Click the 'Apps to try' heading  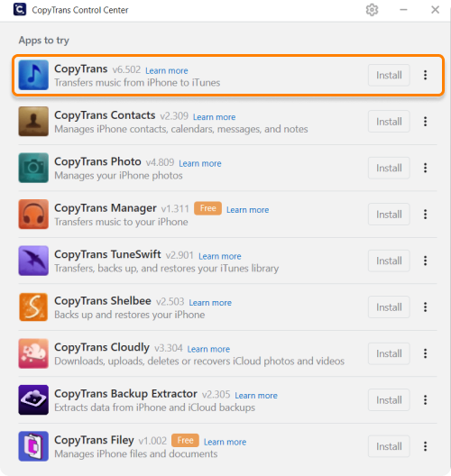coord(44,41)
